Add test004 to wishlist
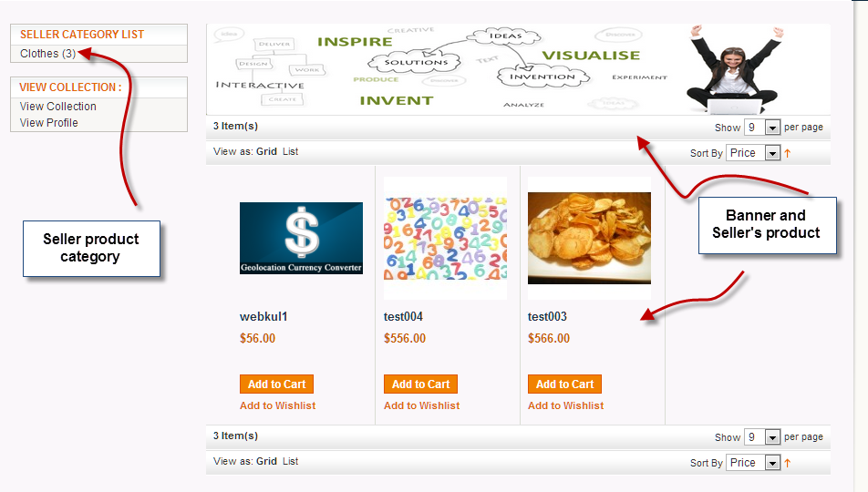The width and height of the screenshot is (868, 492). 421,405
